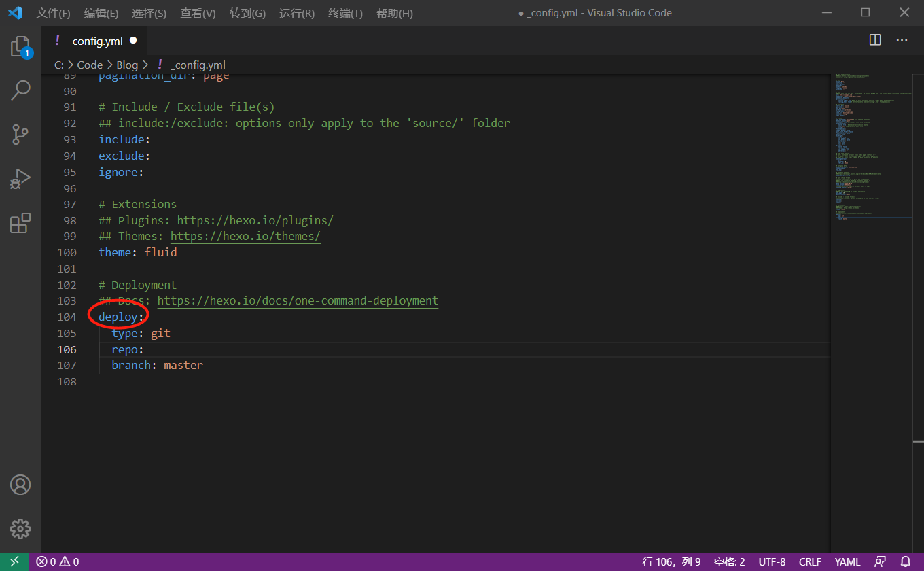This screenshot has height=571, width=924.
Task: Select the _config.yml editor tab
Action: pos(94,40)
